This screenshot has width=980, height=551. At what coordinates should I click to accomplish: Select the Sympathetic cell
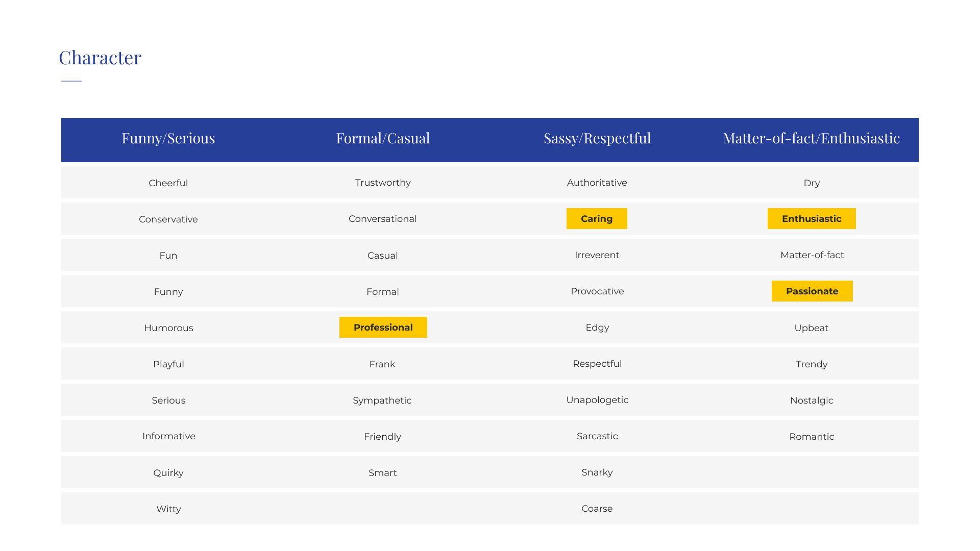coord(382,400)
